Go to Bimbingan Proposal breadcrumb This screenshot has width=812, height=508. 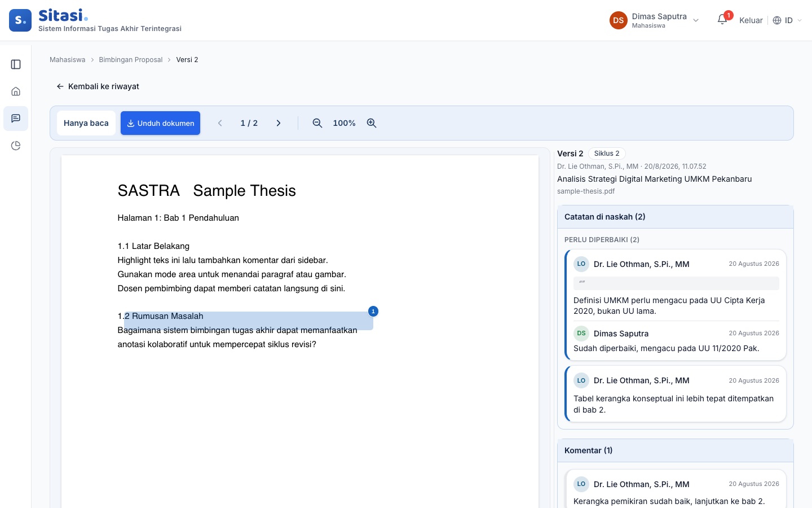point(131,60)
